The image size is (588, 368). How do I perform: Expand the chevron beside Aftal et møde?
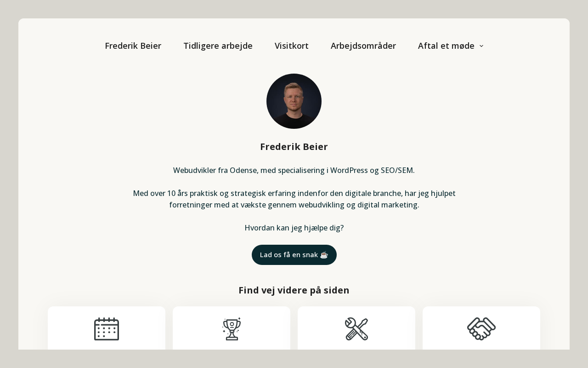(481, 46)
